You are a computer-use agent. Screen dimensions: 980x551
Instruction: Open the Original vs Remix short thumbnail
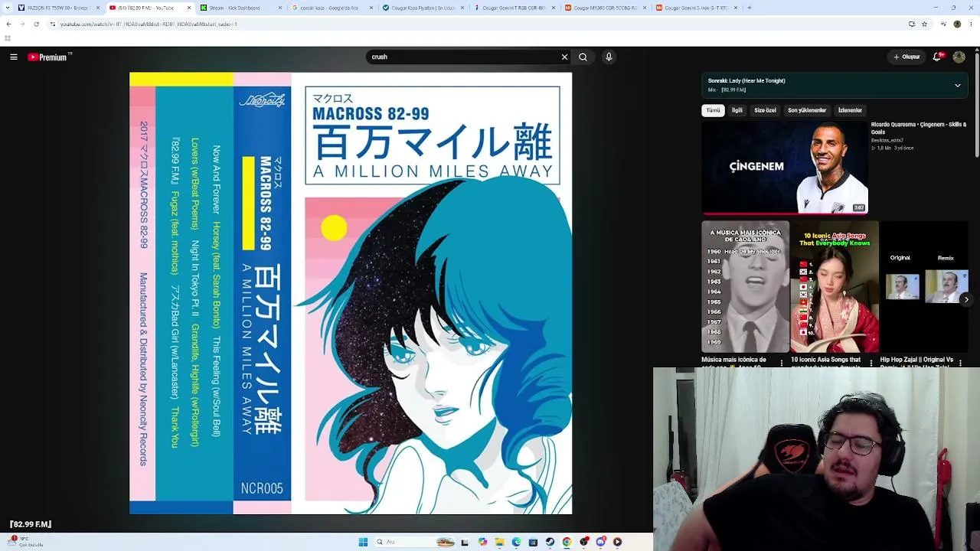(924, 289)
